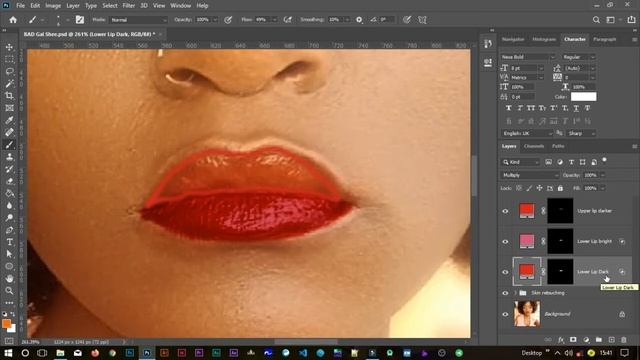
Task: Hide the Background layer
Action: tap(505, 314)
